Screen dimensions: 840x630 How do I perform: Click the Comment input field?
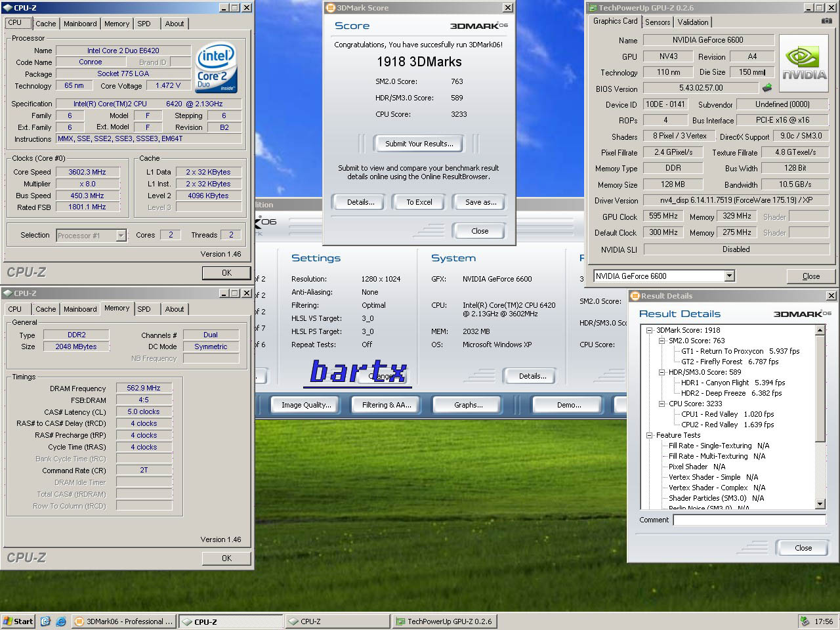tap(749, 520)
